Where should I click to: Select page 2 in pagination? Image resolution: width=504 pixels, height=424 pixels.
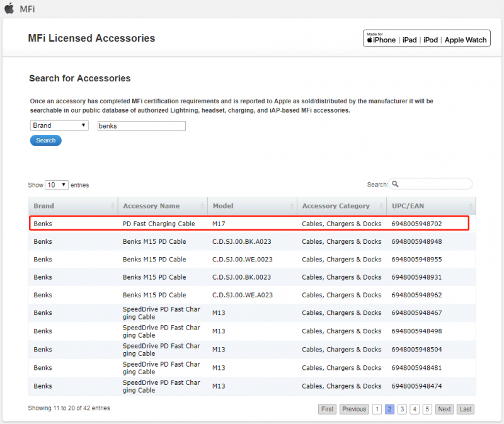389,409
